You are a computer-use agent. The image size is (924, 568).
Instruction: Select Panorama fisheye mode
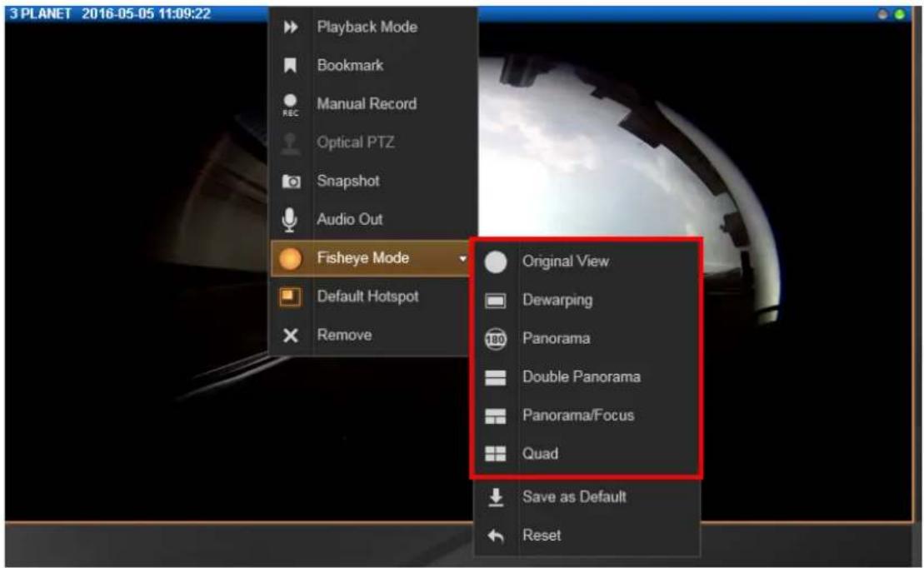[587, 339]
